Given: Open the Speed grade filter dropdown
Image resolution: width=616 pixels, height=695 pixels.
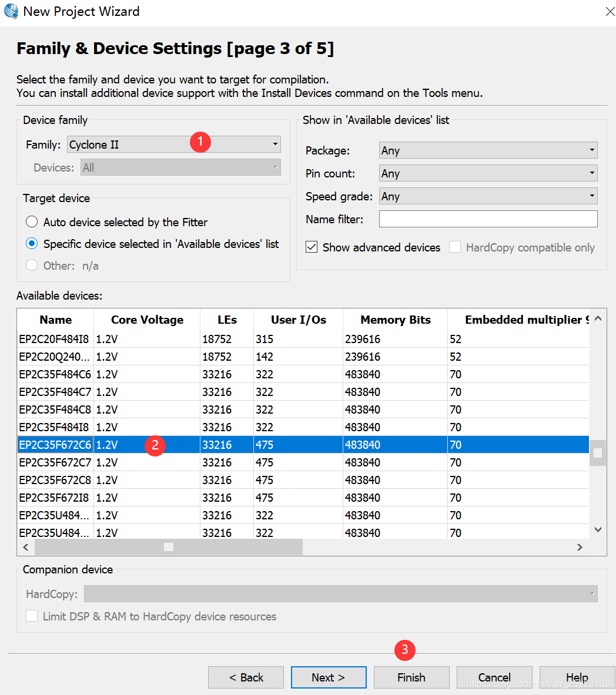Looking at the screenshot, I should (488, 196).
